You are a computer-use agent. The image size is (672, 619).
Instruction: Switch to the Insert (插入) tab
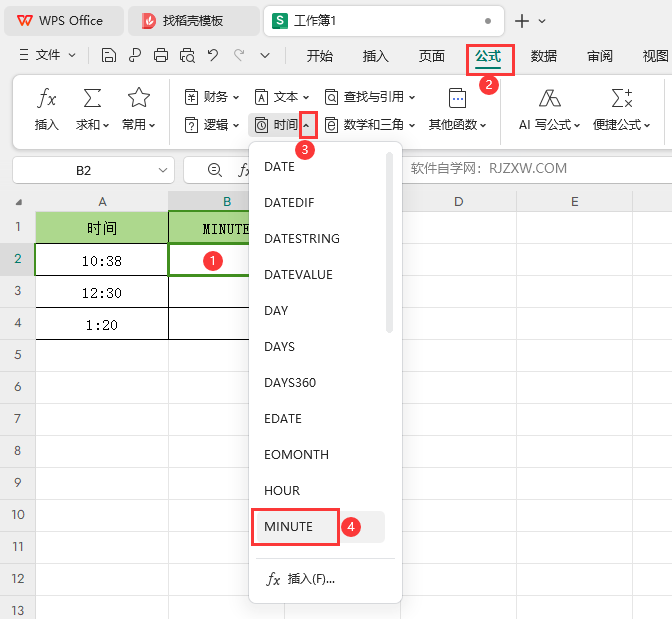coord(375,56)
